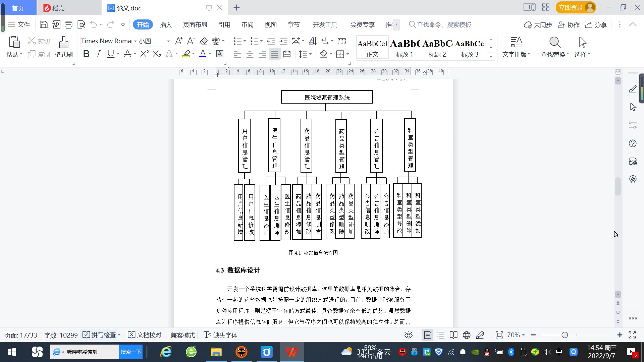This screenshot has width=644, height=362.
Task: Click the print icon in quick toolbar
Action: click(68, 24)
